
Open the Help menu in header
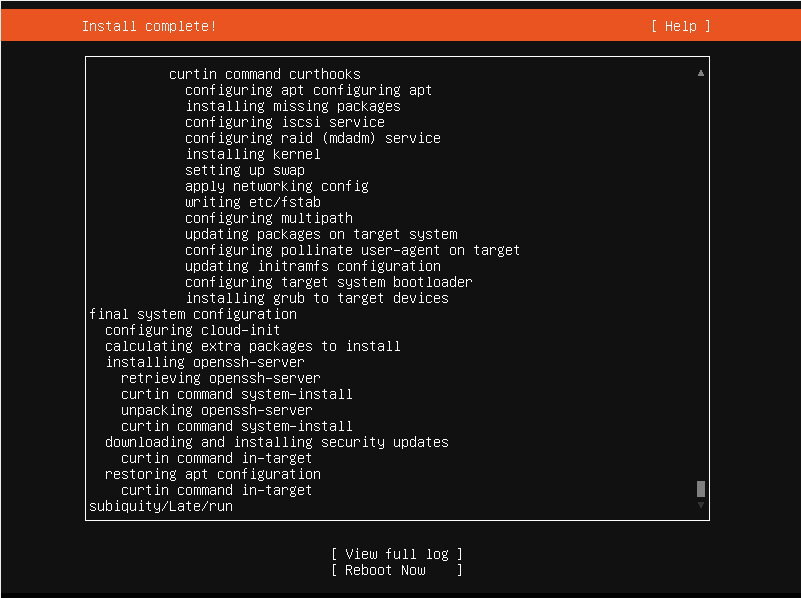coord(680,26)
